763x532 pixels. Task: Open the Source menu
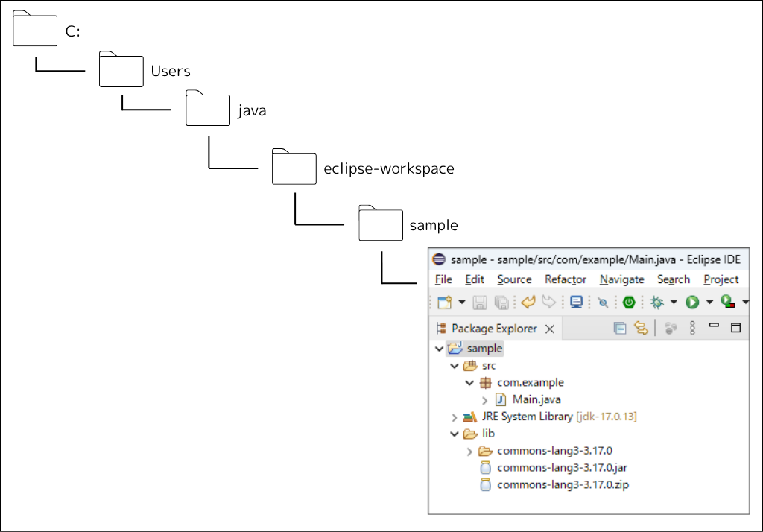(x=514, y=279)
